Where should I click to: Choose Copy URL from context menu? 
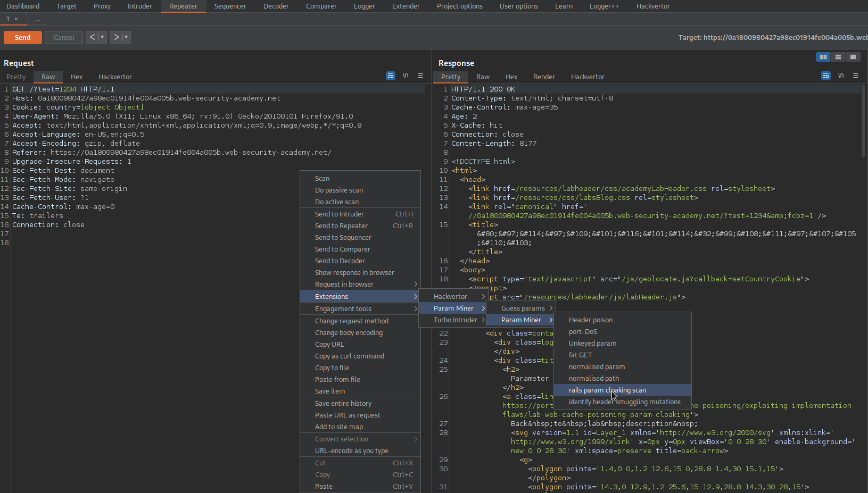360,345
